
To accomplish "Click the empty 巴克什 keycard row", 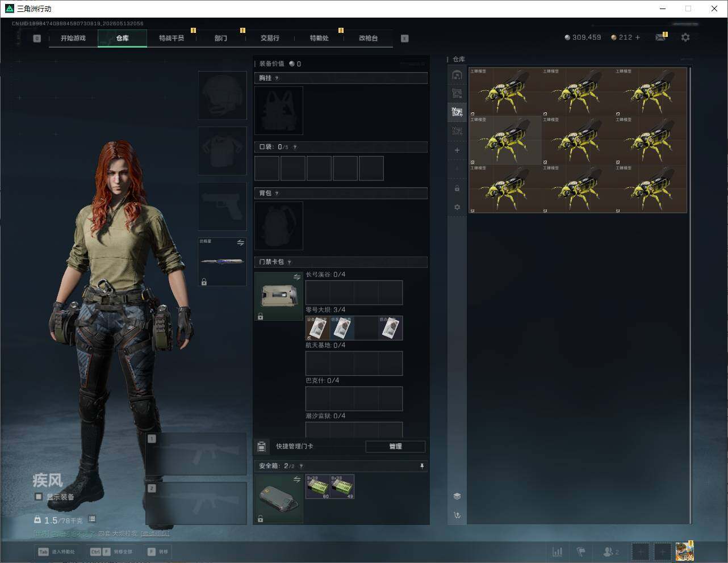I will coord(354,399).
